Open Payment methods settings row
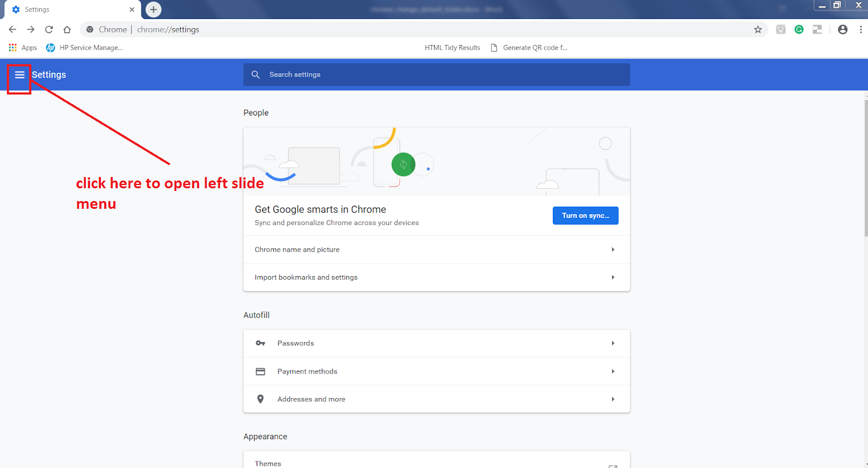Screen dimensions: 868x468 coord(437,371)
